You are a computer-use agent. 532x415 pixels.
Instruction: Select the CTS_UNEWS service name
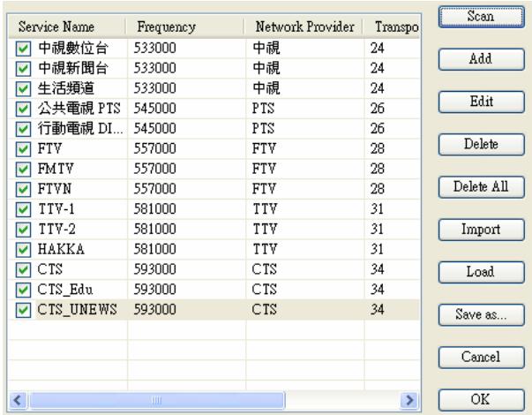78,309
